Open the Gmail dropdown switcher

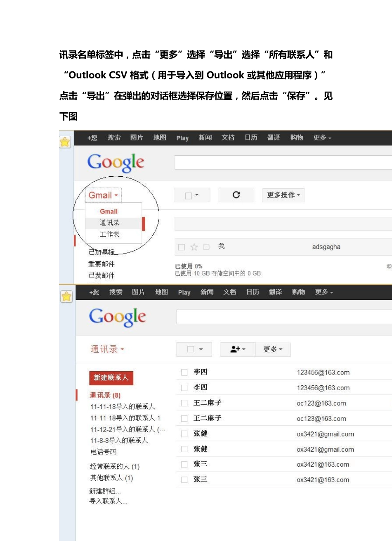click(103, 195)
